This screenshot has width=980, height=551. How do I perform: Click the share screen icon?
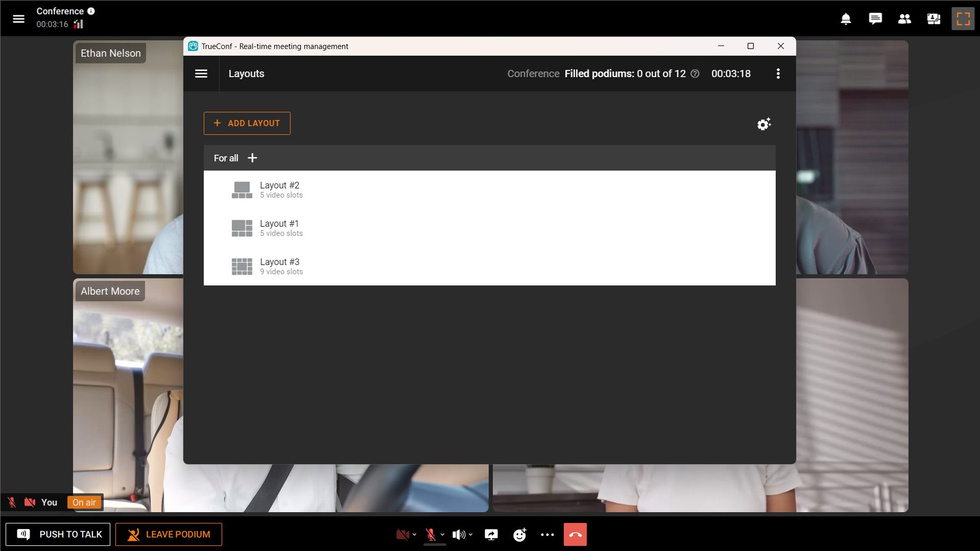(x=491, y=535)
